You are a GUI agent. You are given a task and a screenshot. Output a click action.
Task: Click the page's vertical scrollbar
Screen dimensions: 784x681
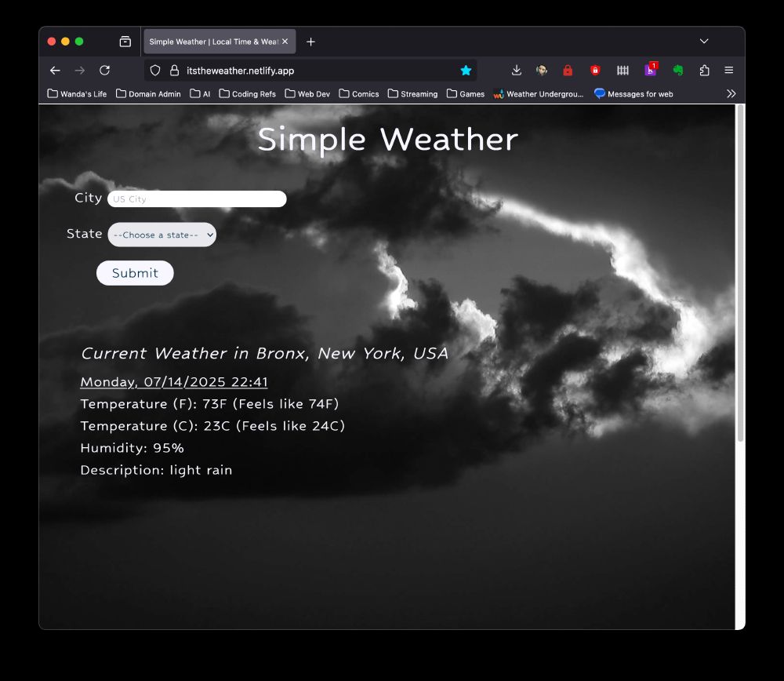[x=740, y=275]
